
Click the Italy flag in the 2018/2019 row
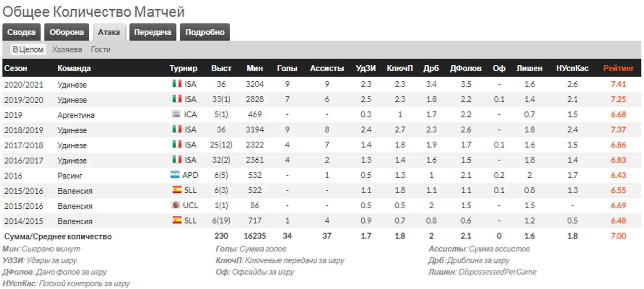click(177, 129)
